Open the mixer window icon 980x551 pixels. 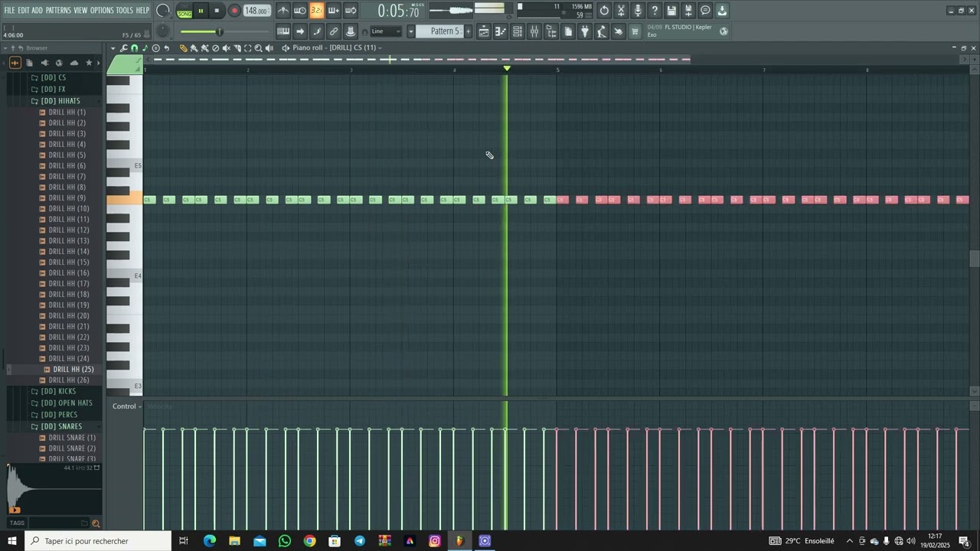click(534, 31)
